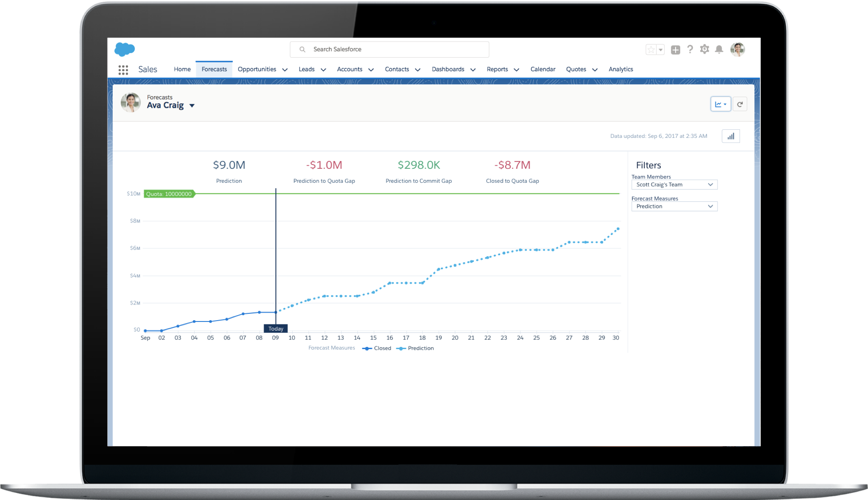Image resolution: width=868 pixels, height=500 pixels.
Task: Click the closed data point at day 09
Action: click(x=276, y=312)
